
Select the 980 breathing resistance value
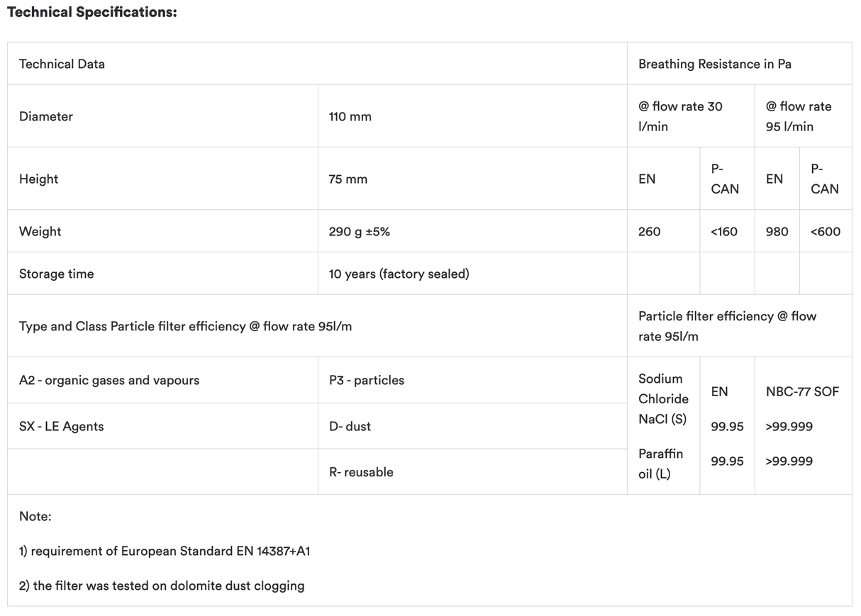click(777, 231)
